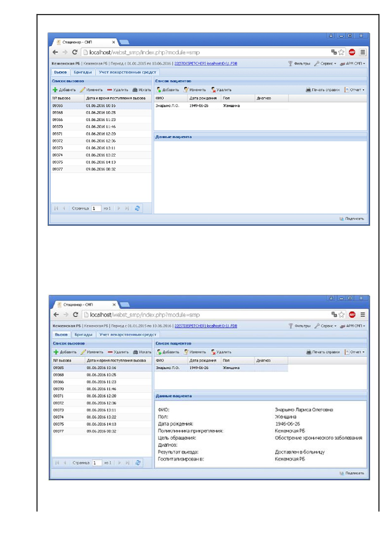Expand Сервис menu in upper window
Image resolution: width=392 pixels, height=555 pixels.
pos(325,64)
